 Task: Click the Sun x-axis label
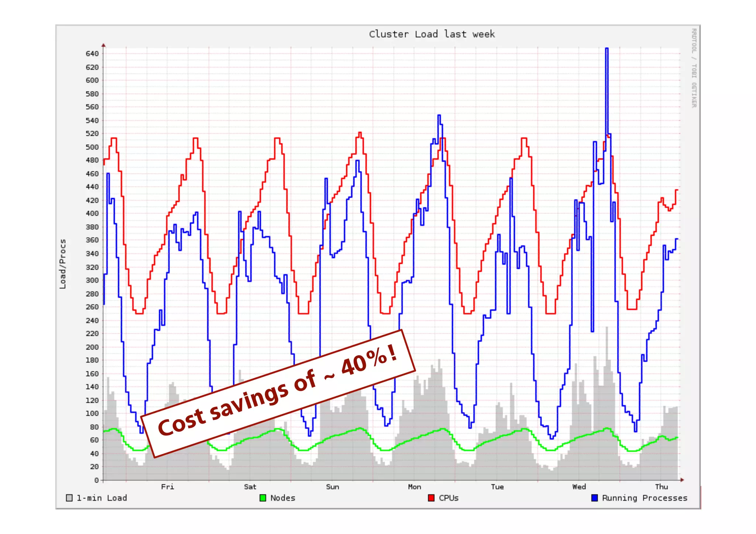(x=332, y=487)
